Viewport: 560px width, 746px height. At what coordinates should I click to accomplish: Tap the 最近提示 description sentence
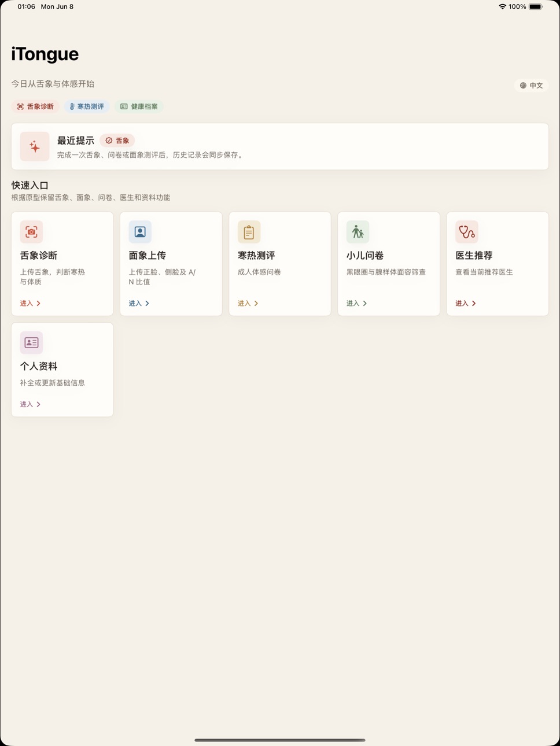pos(151,155)
